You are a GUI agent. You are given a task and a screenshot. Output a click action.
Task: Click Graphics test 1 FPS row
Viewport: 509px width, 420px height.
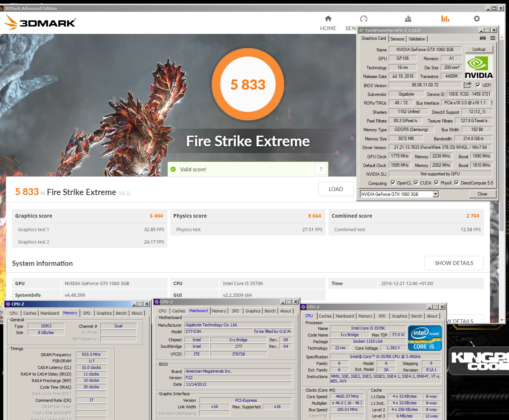coord(90,229)
